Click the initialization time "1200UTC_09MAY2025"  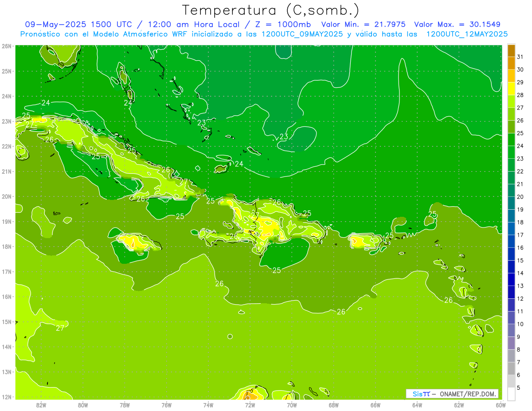click(x=301, y=34)
